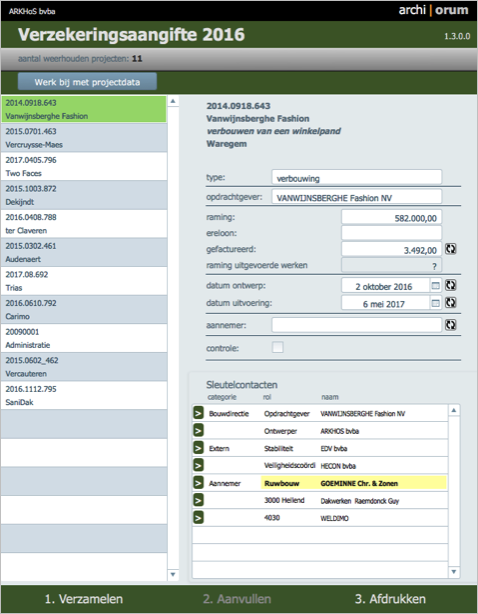Screen dimensions: 478x614
Task: Click raming uitgevoerde werken field
Action: coord(391,265)
